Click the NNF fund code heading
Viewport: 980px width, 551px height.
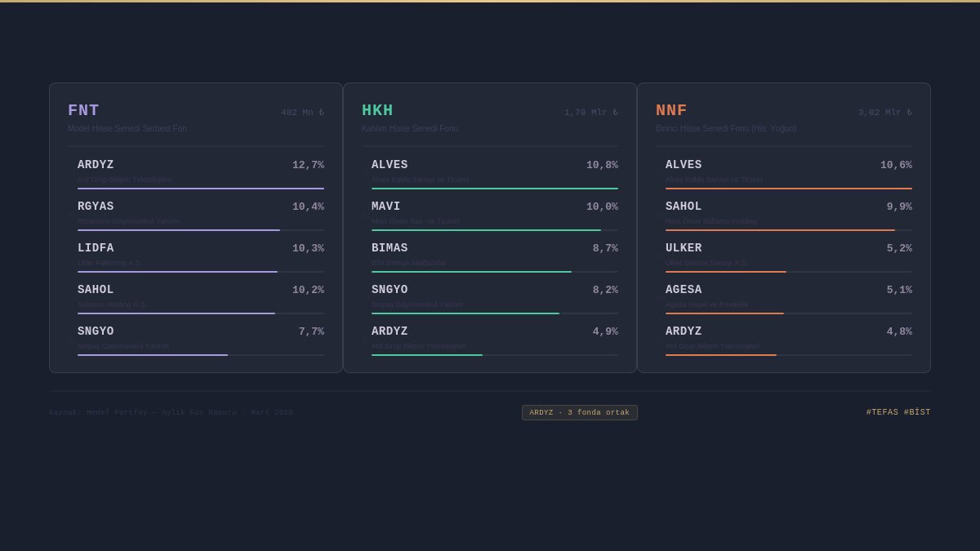coord(671,110)
